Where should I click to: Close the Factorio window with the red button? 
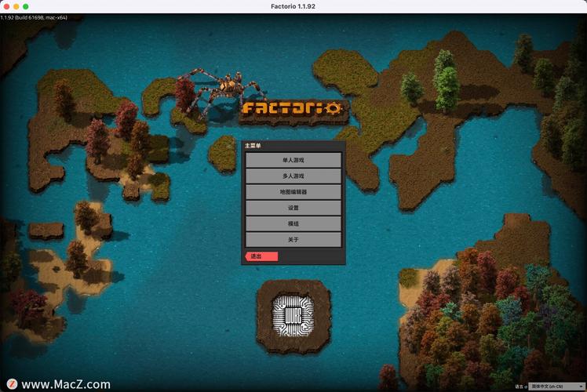coord(6,6)
